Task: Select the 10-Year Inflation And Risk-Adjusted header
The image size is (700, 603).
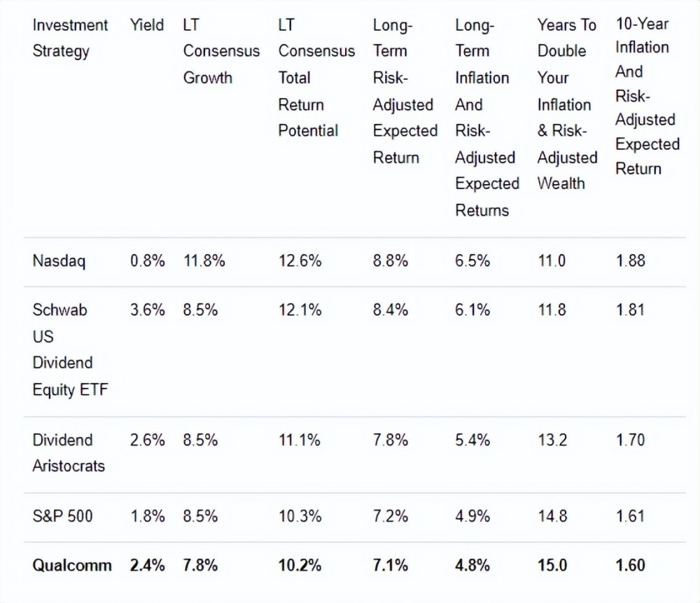Action: [x=647, y=96]
